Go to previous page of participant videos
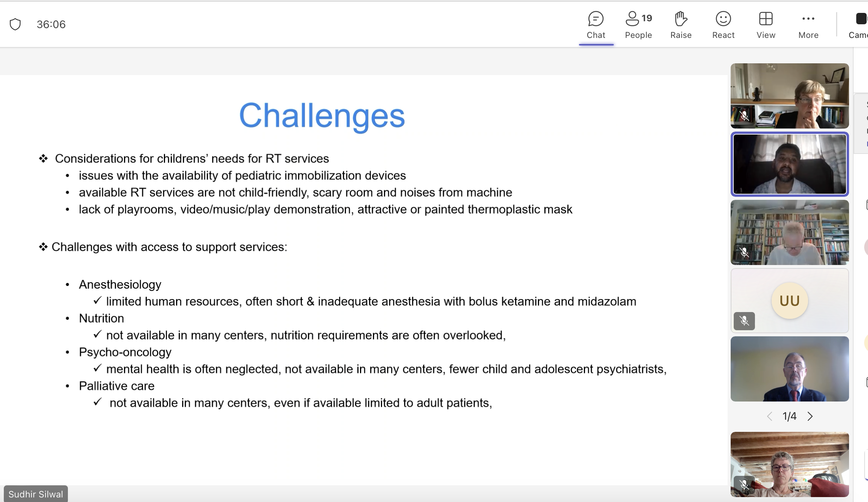868x502 pixels. (769, 416)
